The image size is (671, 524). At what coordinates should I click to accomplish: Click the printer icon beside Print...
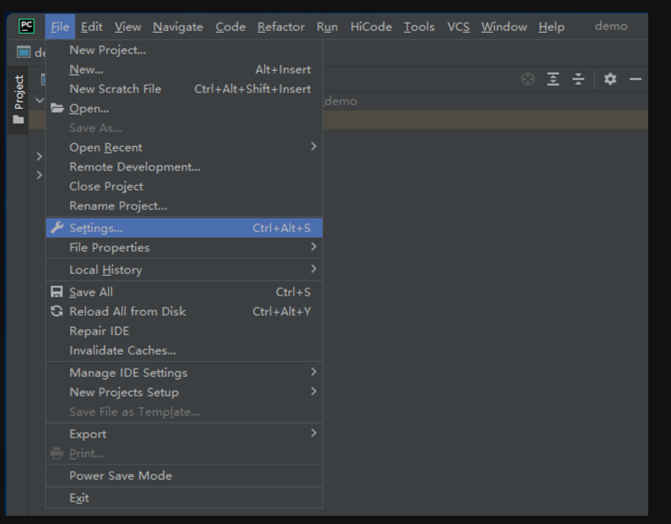pyautogui.click(x=56, y=453)
